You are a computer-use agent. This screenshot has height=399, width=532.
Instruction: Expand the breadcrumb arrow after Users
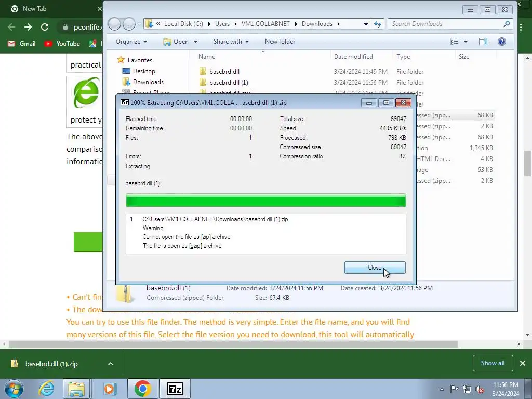point(235,24)
